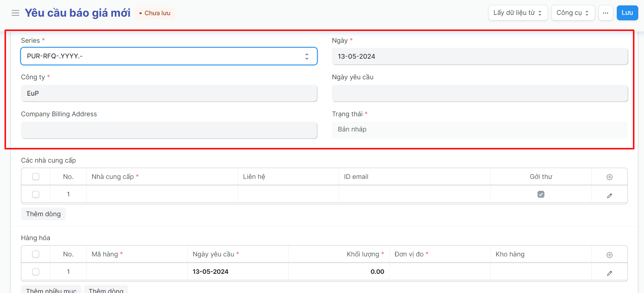Expand the Series PUR-RFQ dropdown
The width and height of the screenshot is (644, 293).
[169, 56]
